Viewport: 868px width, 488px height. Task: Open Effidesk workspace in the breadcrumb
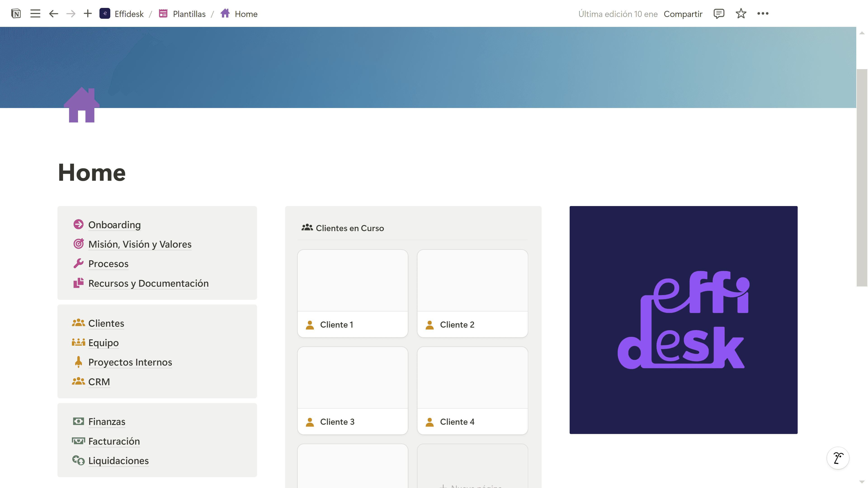(129, 14)
